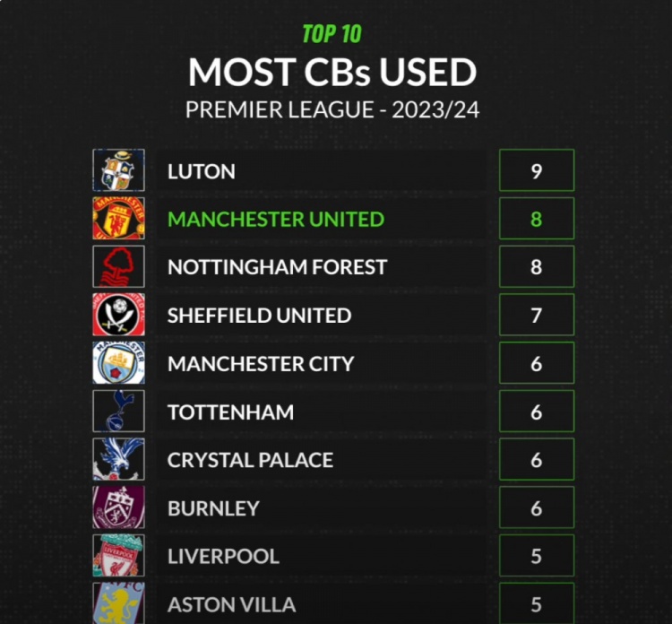
Task: Select Sheffield United's value box showing 7
Action: coord(536,316)
